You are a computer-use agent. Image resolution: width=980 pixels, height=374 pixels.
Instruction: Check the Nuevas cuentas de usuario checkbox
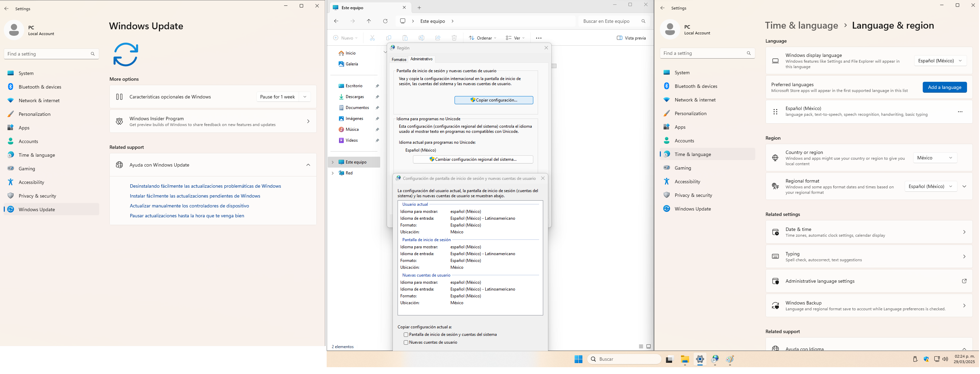[x=406, y=342]
